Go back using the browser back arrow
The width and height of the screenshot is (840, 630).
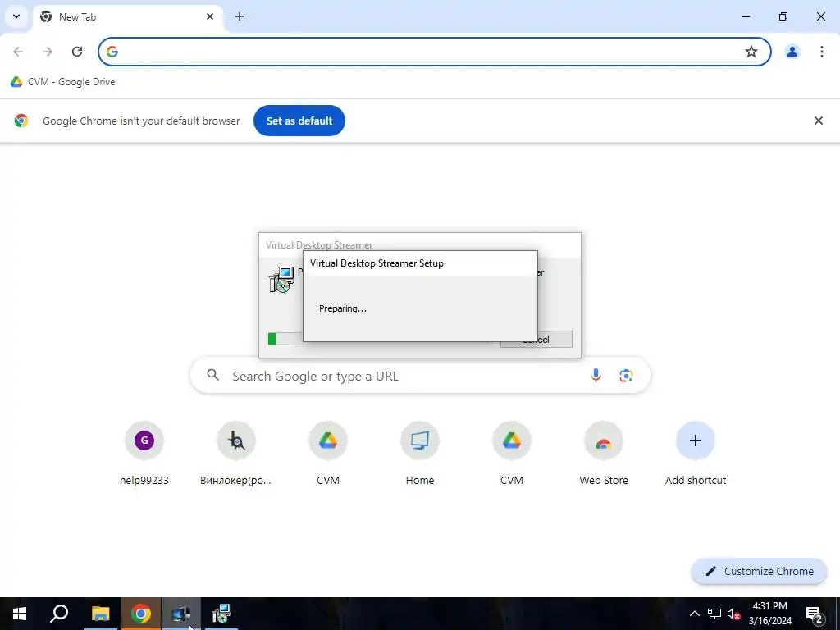[18, 52]
